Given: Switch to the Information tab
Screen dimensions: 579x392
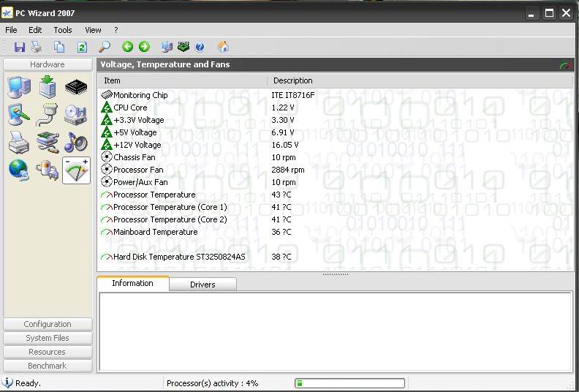Looking at the screenshot, I should [x=132, y=283].
